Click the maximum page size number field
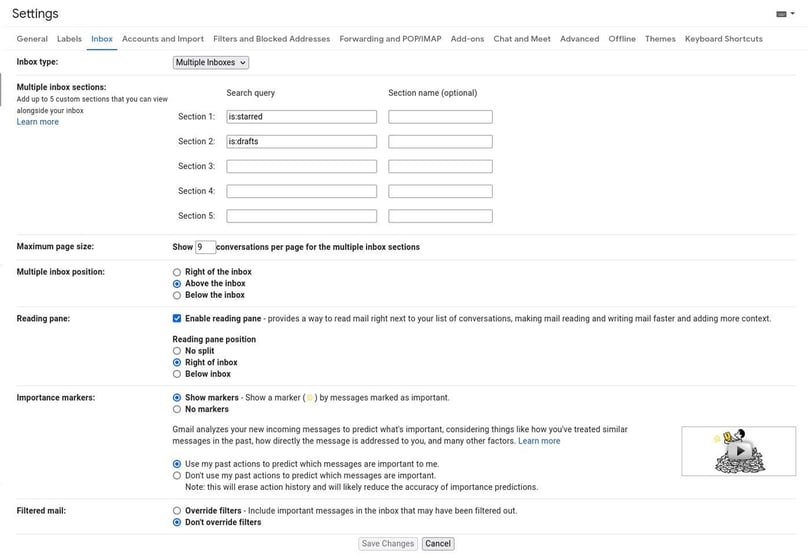This screenshot has height=558, width=810. (x=205, y=247)
